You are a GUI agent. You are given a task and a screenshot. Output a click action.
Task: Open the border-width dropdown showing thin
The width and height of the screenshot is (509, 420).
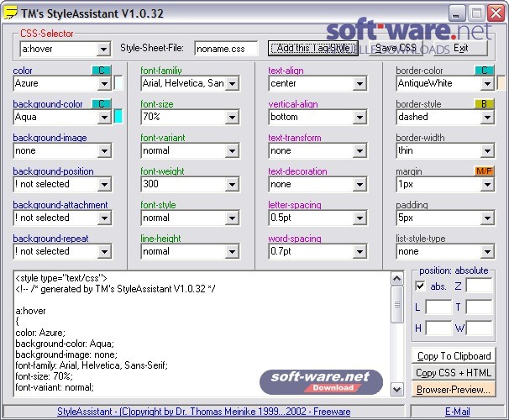coord(487,150)
